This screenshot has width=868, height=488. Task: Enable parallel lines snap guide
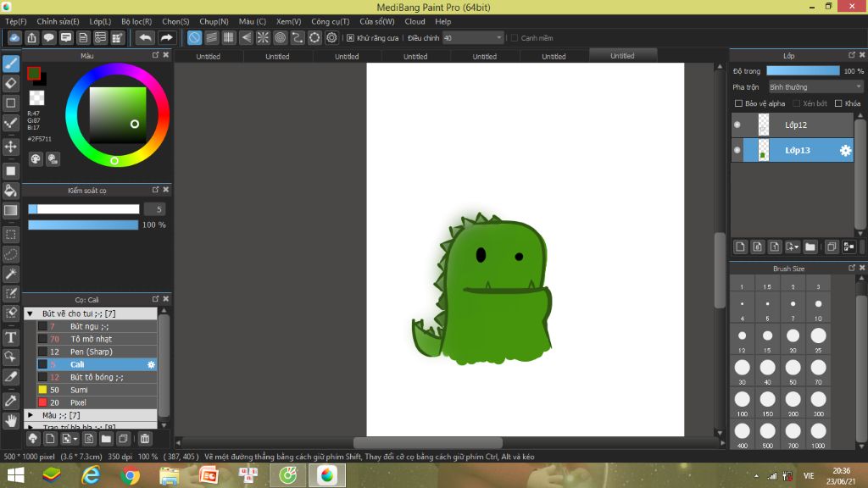point(211,37)
